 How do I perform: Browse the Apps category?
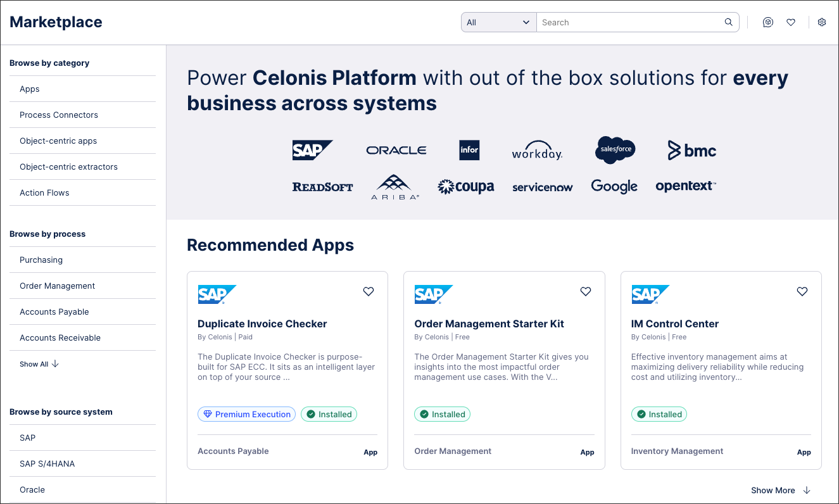(82, 89)
